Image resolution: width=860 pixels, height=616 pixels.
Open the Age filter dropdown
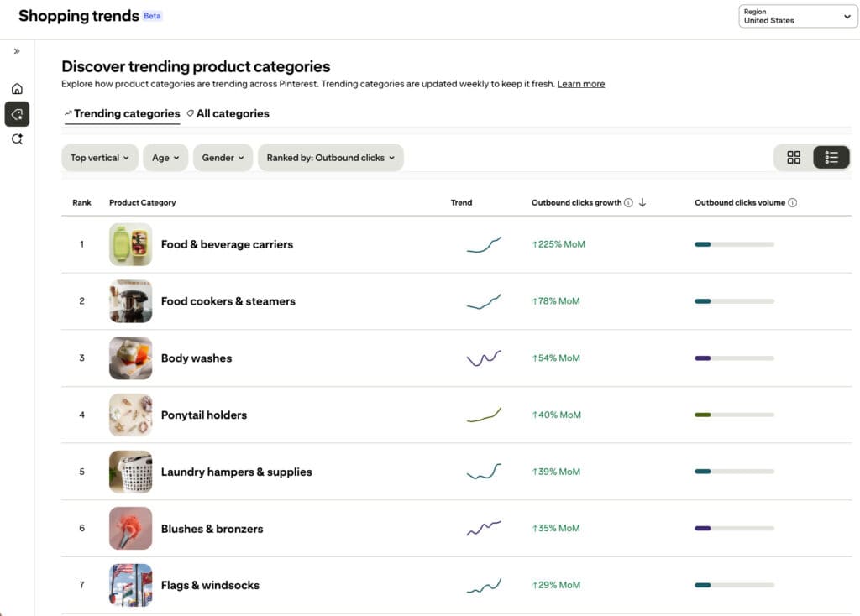pyautogui.click(x=165, y=158)
